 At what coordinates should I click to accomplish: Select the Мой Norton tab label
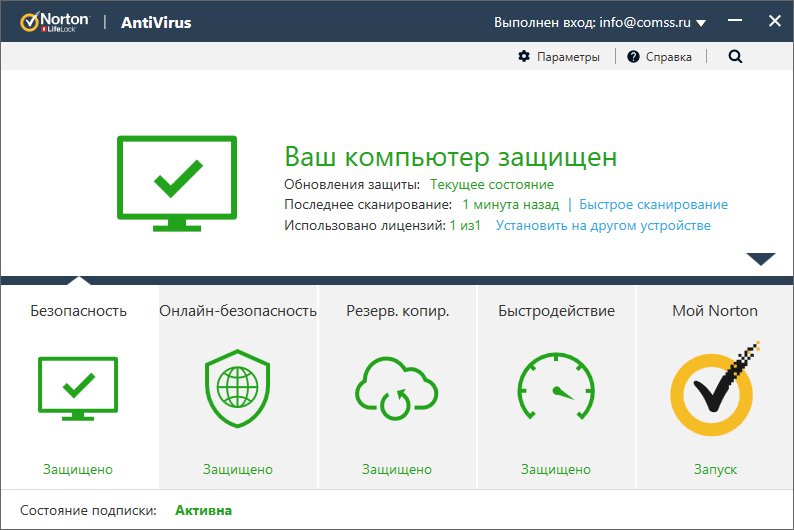[x=714, y=311]
